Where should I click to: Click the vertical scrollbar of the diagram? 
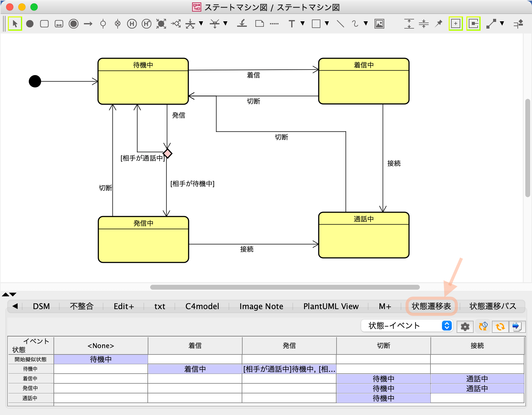pos(528,148)
